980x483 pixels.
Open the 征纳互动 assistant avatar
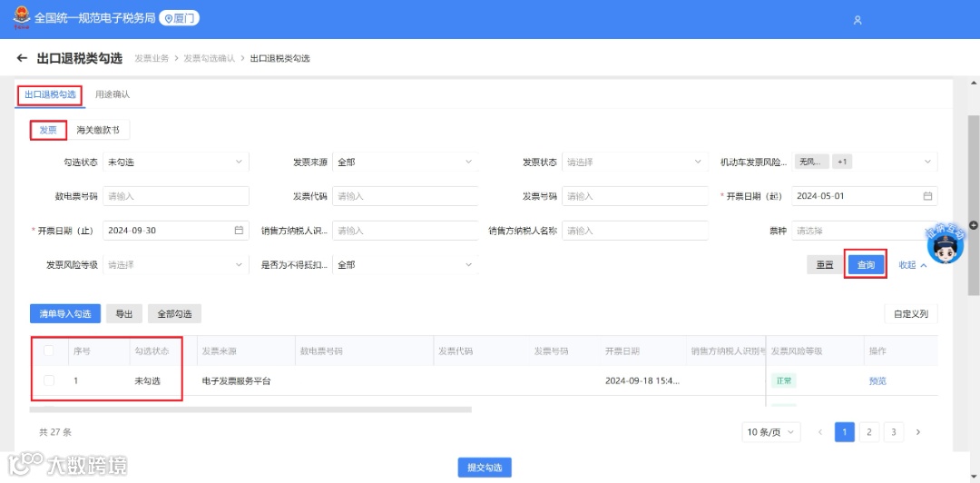[945, 244]
